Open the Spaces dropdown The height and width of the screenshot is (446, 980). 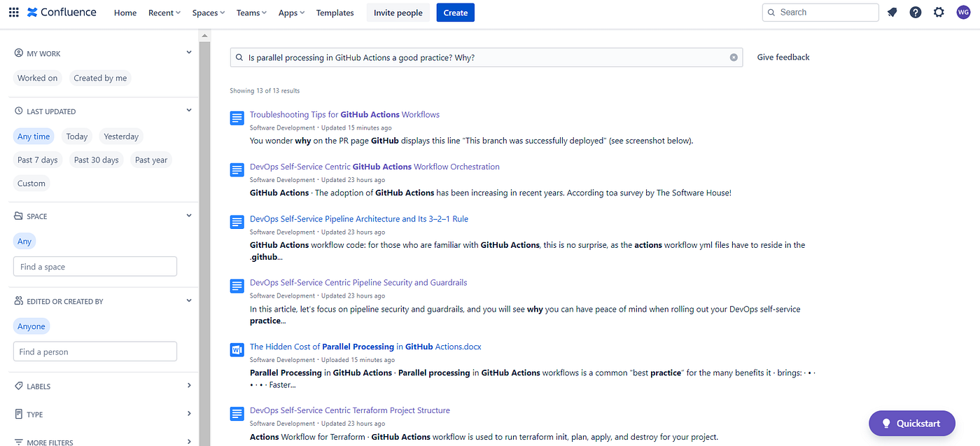tap(208, 12)
